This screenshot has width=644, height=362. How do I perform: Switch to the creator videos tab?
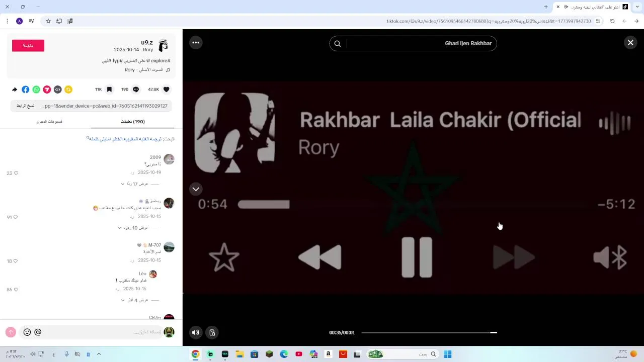point(50,121)
